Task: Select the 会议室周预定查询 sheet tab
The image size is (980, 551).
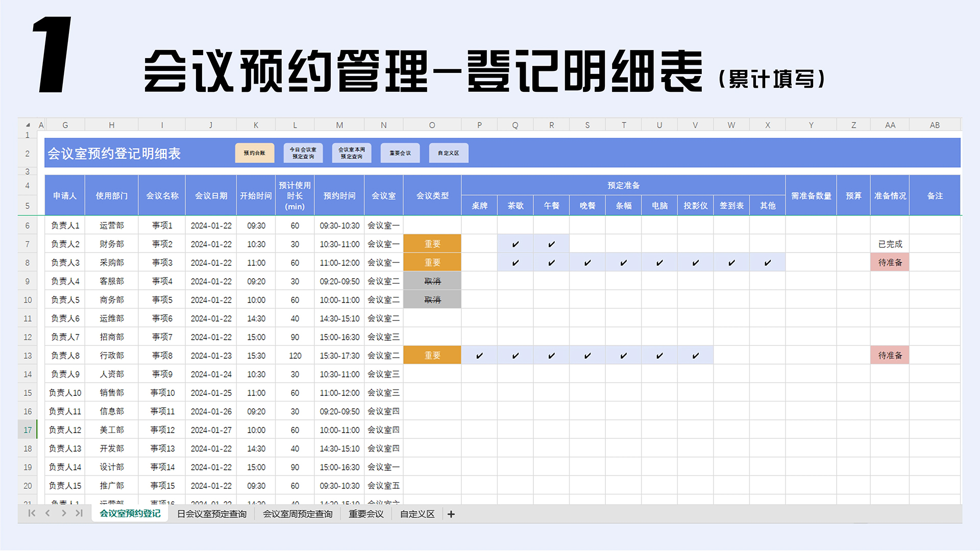Action: point(297,514)
